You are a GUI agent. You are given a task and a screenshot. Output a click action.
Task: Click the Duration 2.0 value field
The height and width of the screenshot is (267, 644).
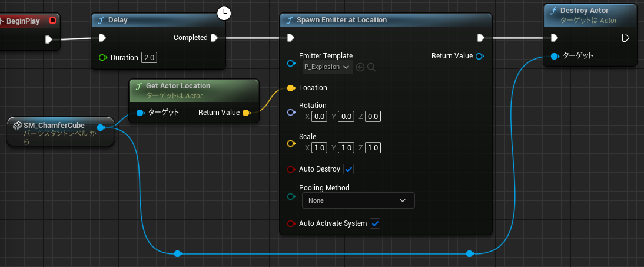coord(149,58)
